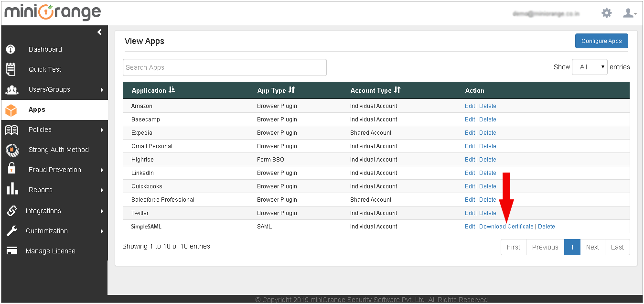The width and height of the screenshot is (644, 304).
Task: Edit the Salesforce Professional app
Action: click(x=470, y=200)
